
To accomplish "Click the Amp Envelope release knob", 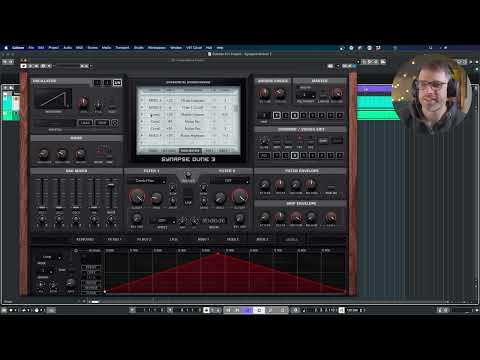I will coord(311,217).
